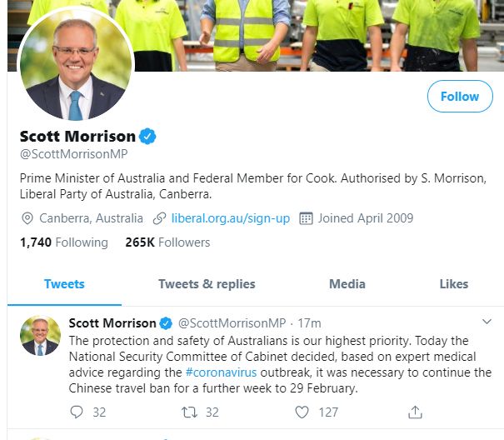Click the reply icon under the tweet
The image size is (504, 440).
click(x=77, y=412)
